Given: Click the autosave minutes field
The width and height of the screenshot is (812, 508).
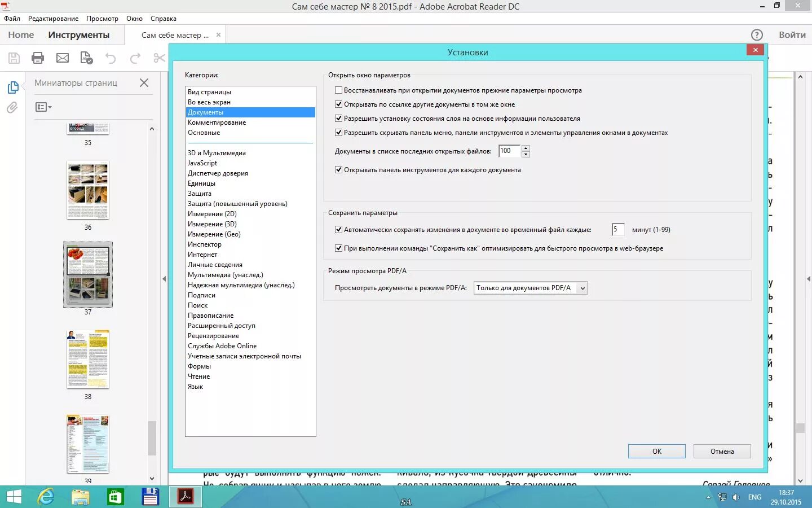Looking at the screenshot, I should click(x=618, y=230).
